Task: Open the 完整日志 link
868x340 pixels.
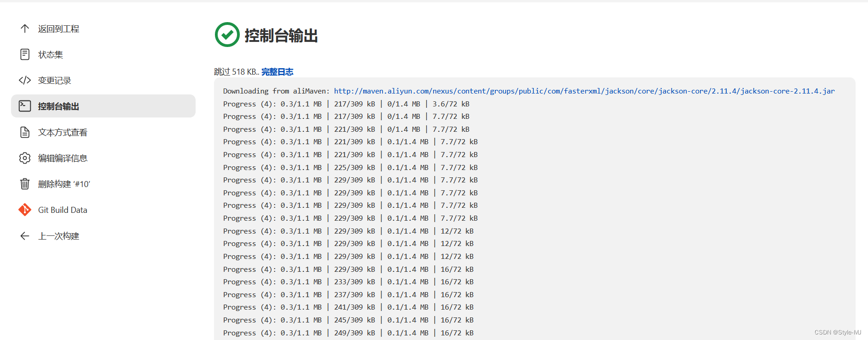Action: click(277, 72)
